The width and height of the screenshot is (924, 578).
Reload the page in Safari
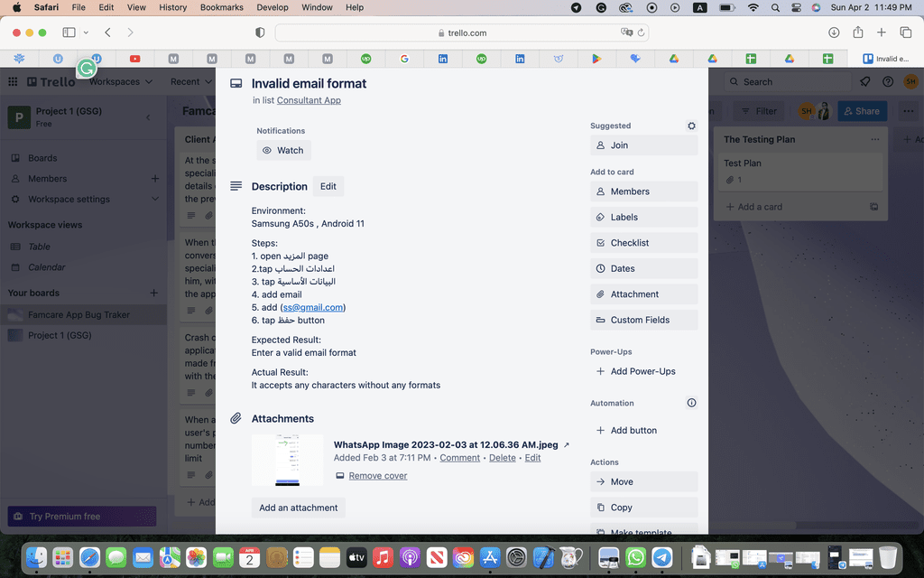click(x=642, y=33)
